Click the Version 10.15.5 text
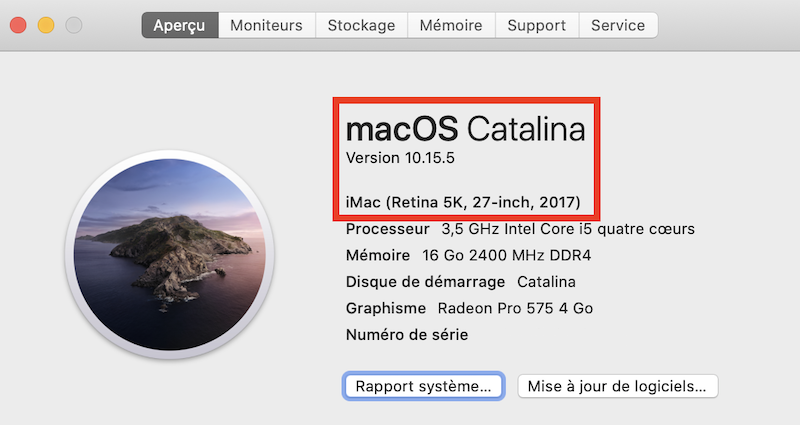The width and height of the screenshot is (800, 425). [400, 158]
